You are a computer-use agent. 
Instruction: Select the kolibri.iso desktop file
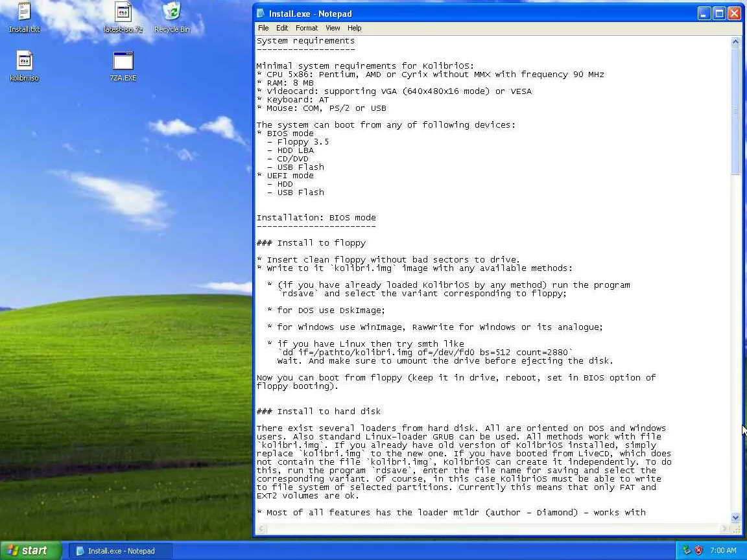pos(24,66)
